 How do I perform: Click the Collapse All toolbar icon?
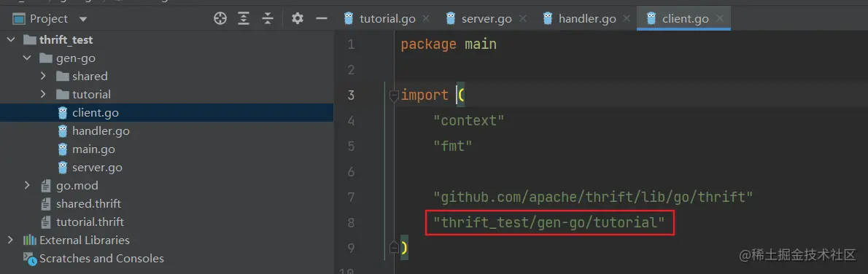click(268, 19)
